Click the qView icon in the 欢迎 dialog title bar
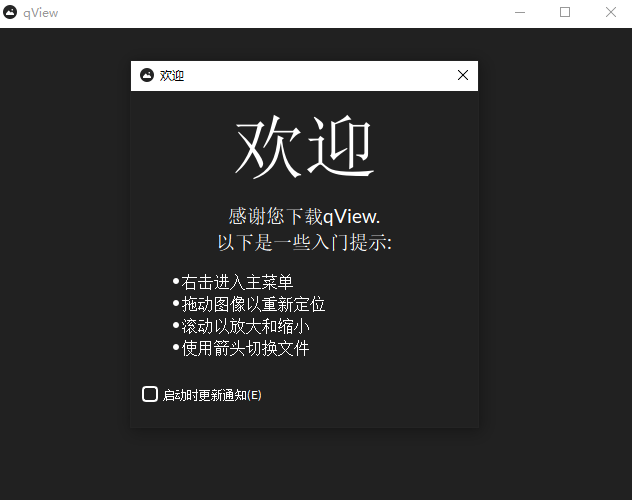 (x=147, y=75)
